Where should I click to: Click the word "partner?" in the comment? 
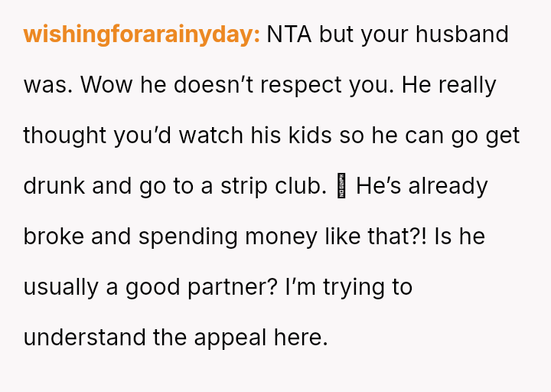point(233,288)
